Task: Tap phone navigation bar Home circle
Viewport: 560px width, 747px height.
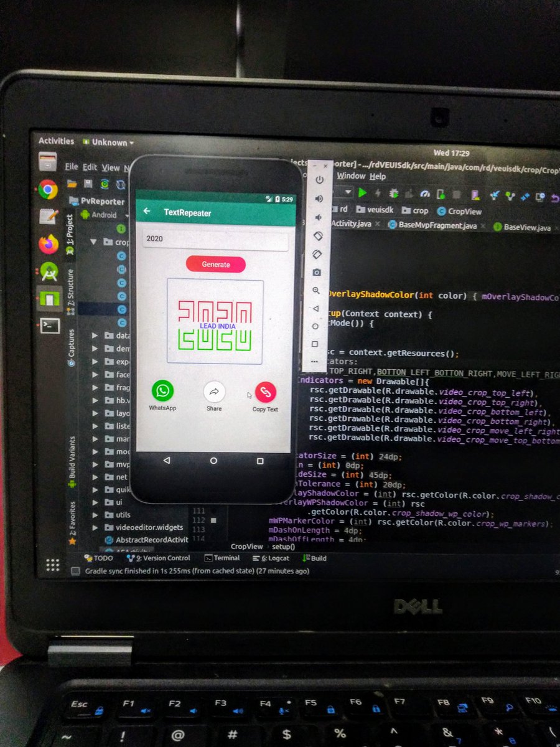Action: [x=213, y=461]
